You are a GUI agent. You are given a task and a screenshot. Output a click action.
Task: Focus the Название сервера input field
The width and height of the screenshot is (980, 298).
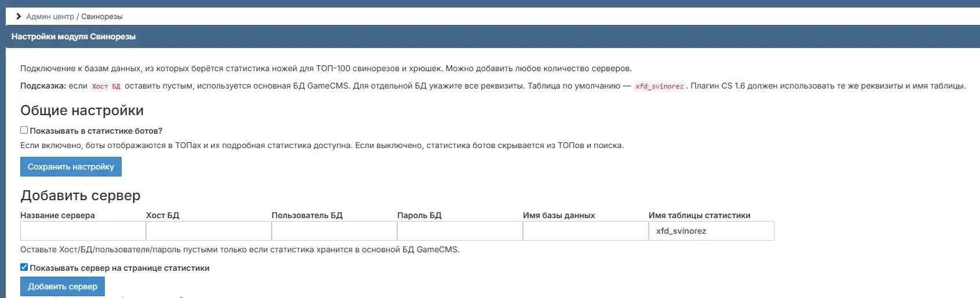click(83, 231)
